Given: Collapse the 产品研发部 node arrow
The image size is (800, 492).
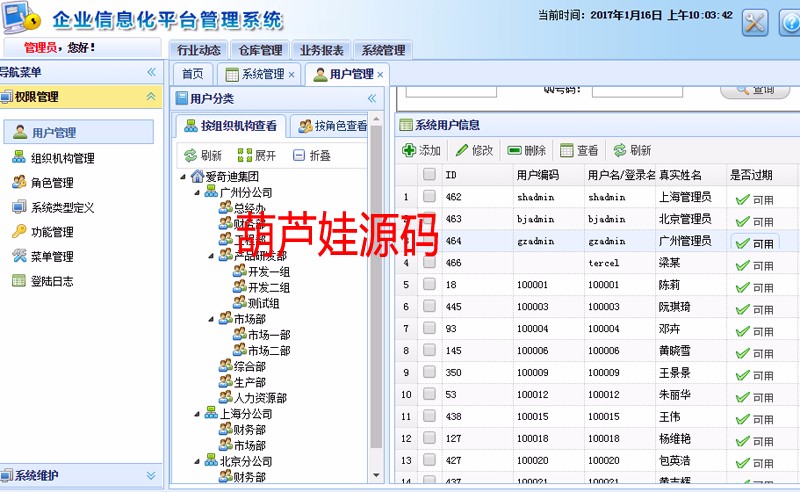Looking at the screenshot, I should click(211, 256).
